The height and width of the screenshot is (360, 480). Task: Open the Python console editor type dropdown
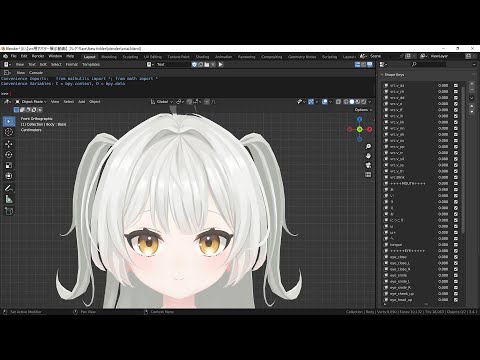pos(7,72)
